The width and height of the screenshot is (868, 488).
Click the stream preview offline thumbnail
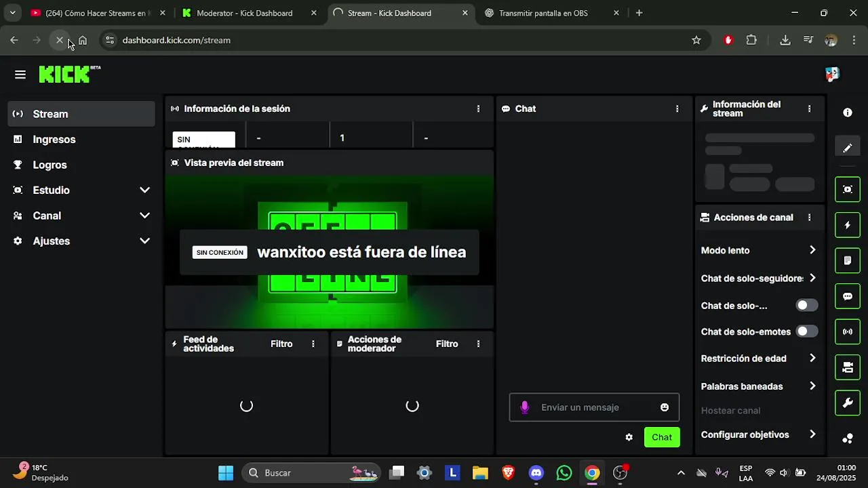(330, 251)
